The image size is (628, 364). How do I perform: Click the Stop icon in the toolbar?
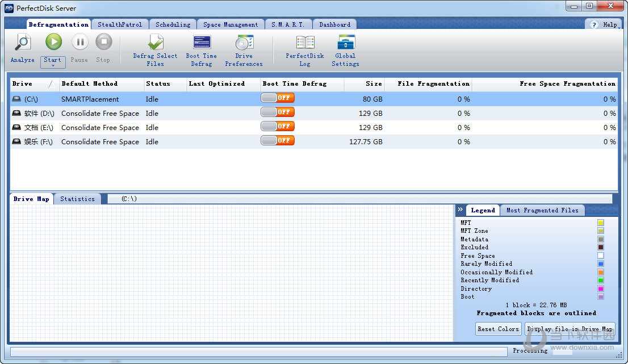[x=103, y=42]
